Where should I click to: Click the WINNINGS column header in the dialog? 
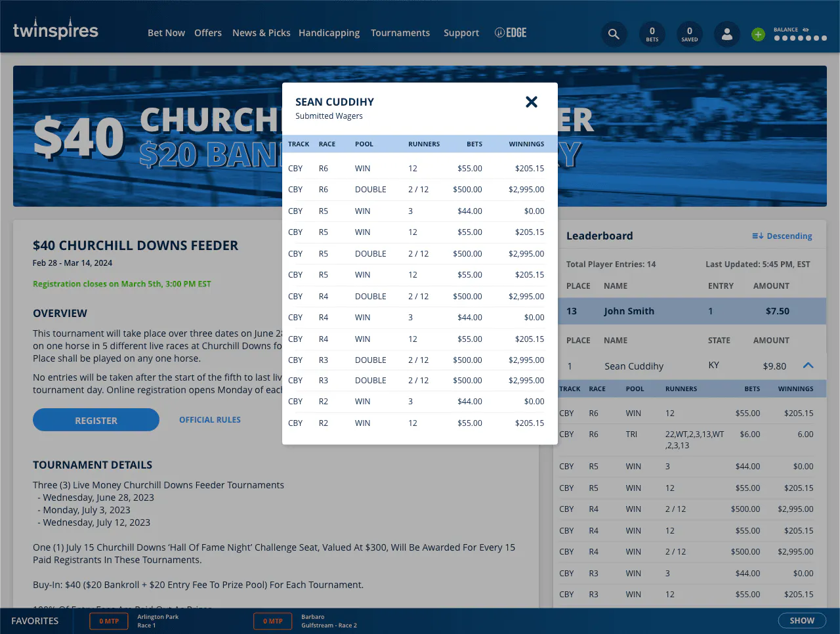click(x=526, y=144)
